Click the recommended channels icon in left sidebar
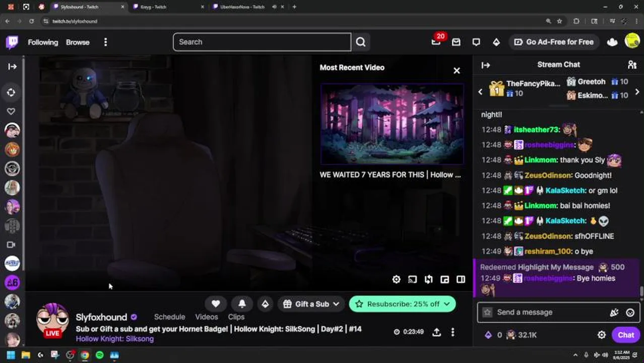The width and height of the screenshot is (644, 363). [12, 245]
